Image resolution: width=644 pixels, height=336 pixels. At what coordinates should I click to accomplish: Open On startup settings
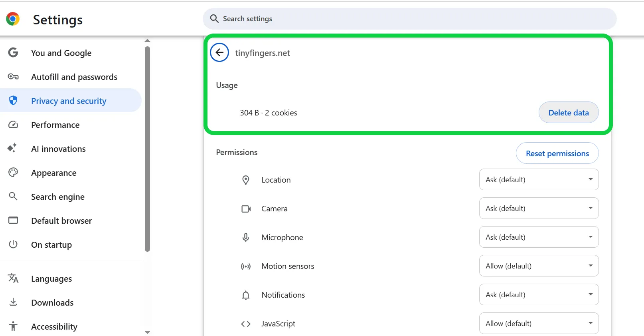point(71,244)
